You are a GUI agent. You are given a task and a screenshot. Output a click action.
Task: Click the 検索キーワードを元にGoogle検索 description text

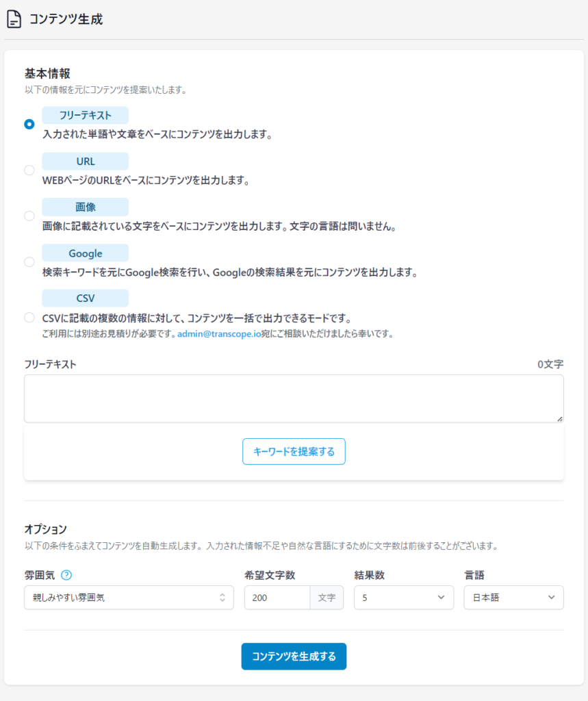pyautogui.click(x=230, y=272)
